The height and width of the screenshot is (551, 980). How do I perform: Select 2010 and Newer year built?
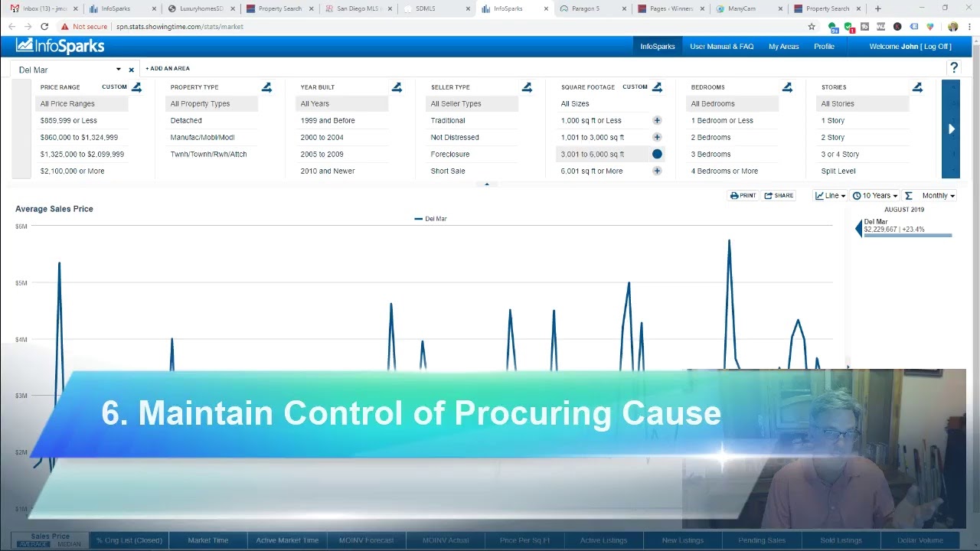[x=328, y=171]
